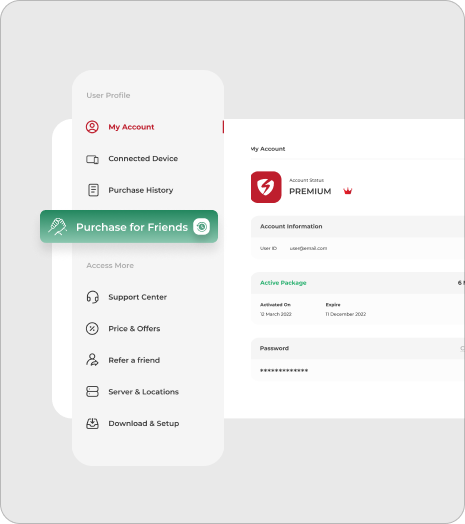Click the red shield app logo
This screenshot has height=524, width=465.
(x=266, y=187)
